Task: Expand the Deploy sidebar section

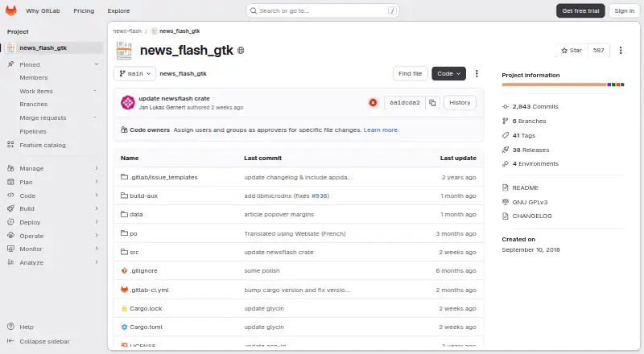Action: coord(53,222)
